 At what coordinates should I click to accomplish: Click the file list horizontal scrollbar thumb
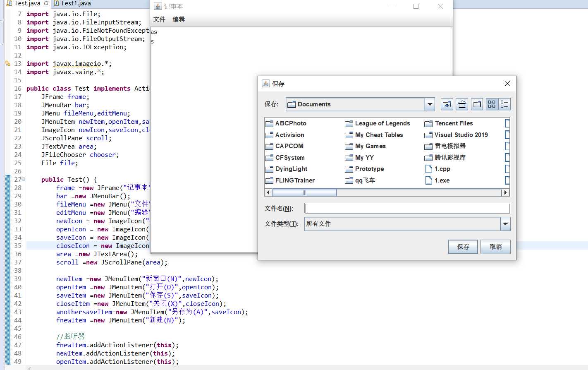pyautogui.click(x=304, y=192)
